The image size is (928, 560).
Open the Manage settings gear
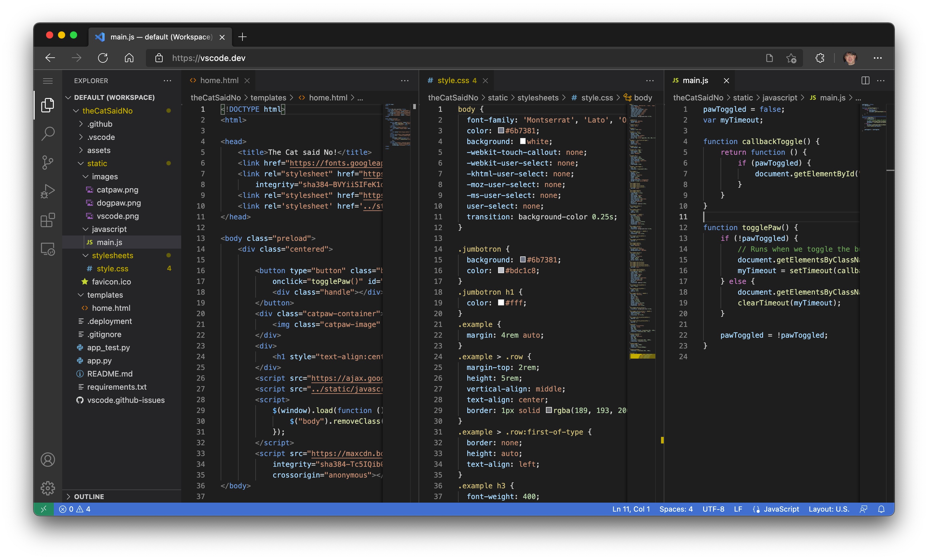(x=48, y=488)
